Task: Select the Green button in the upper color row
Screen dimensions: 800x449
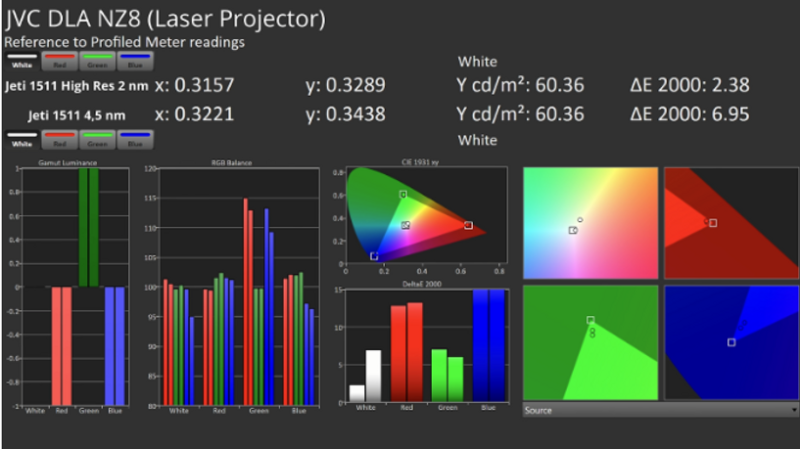Action: pos(97,61)
